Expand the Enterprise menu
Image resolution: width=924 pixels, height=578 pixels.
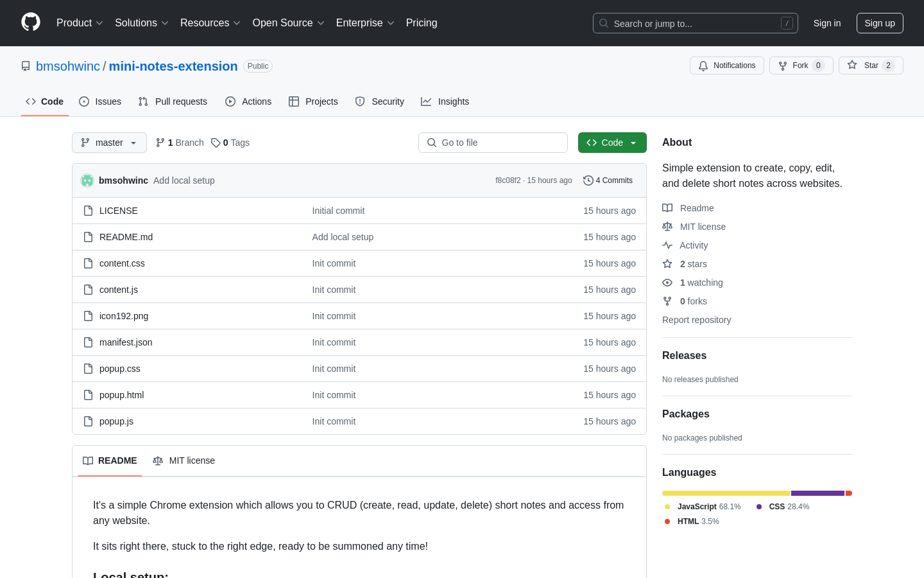[365, 23]
